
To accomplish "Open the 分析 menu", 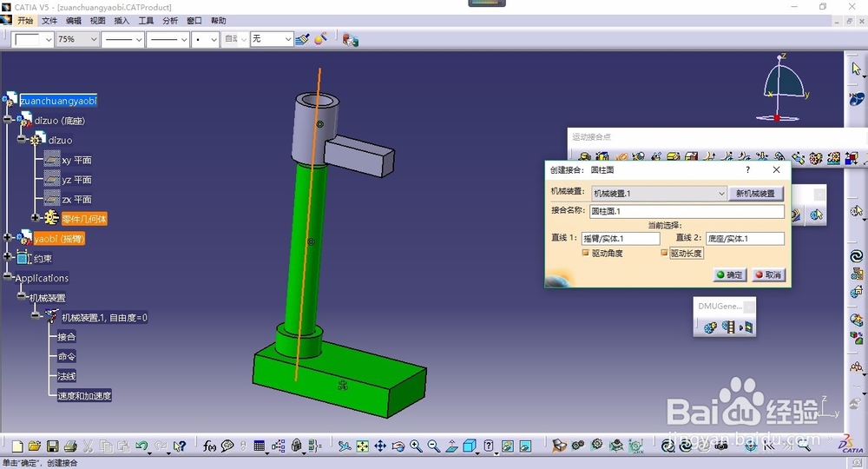I will (x=170, y=21).
